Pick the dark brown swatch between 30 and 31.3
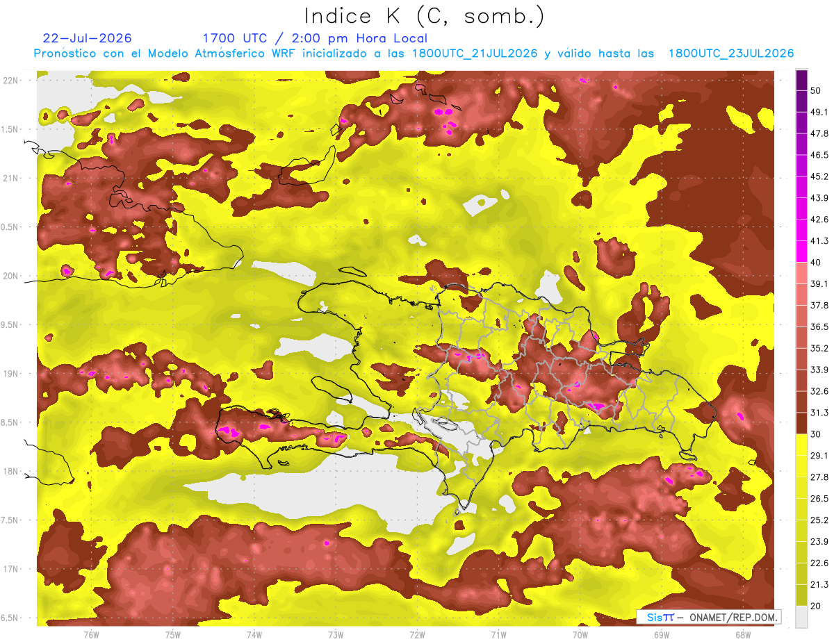The height and width of the screenshot is (644, 834). [801, 423]
